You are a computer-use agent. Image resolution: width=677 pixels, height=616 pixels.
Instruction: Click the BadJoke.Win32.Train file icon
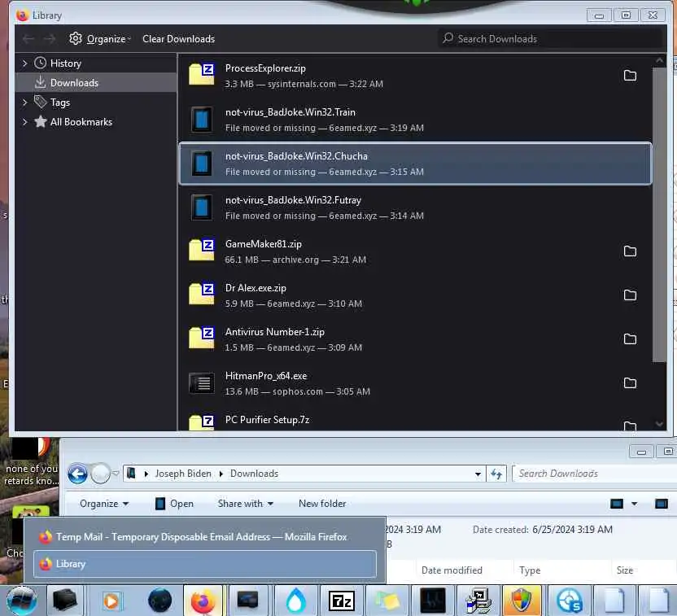pos(202,119)
